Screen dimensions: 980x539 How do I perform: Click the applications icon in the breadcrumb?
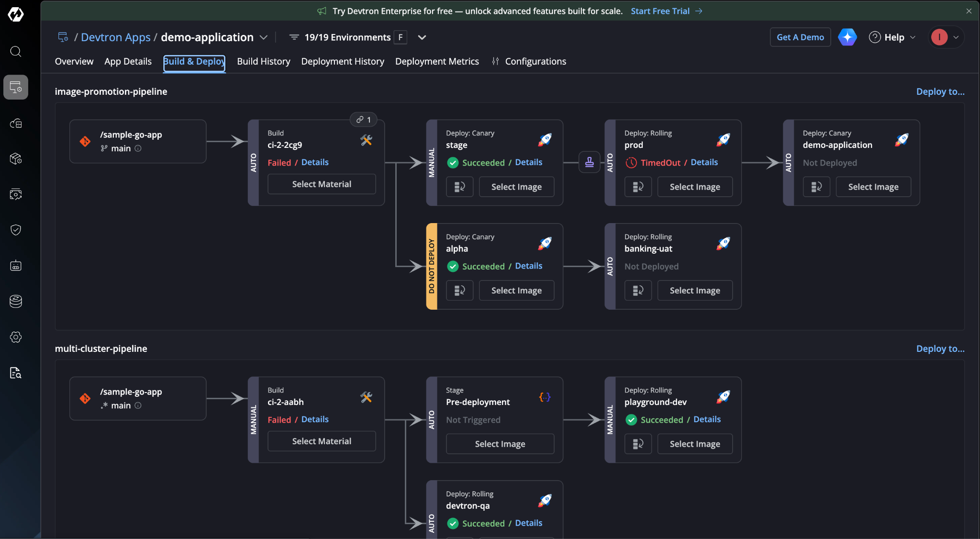point(63,37)
